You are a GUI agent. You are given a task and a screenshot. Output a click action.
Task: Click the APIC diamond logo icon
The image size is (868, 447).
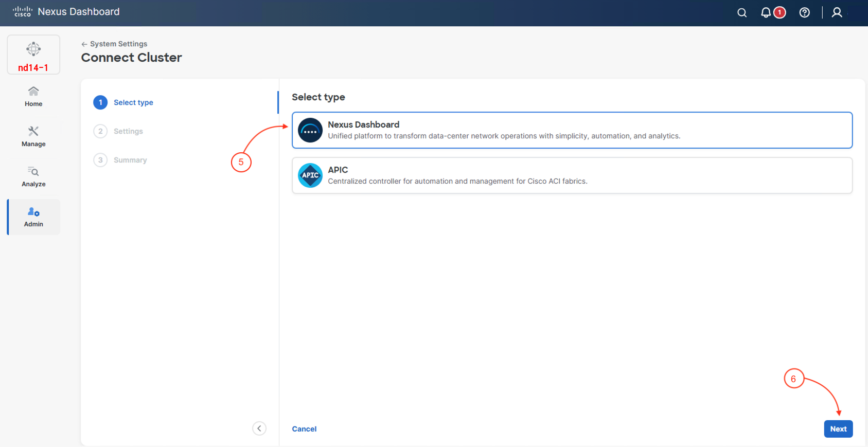pyautogui.click(x=310, y=175)
